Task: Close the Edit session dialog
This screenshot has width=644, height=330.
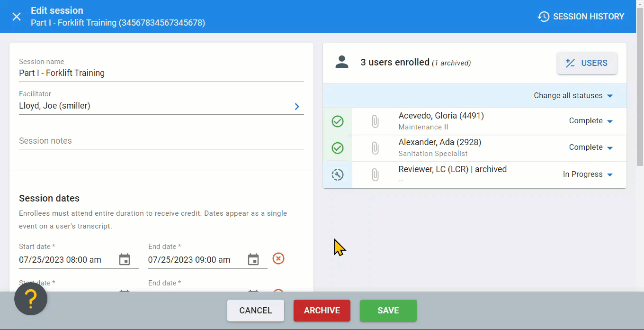Action: click(17, 17)
